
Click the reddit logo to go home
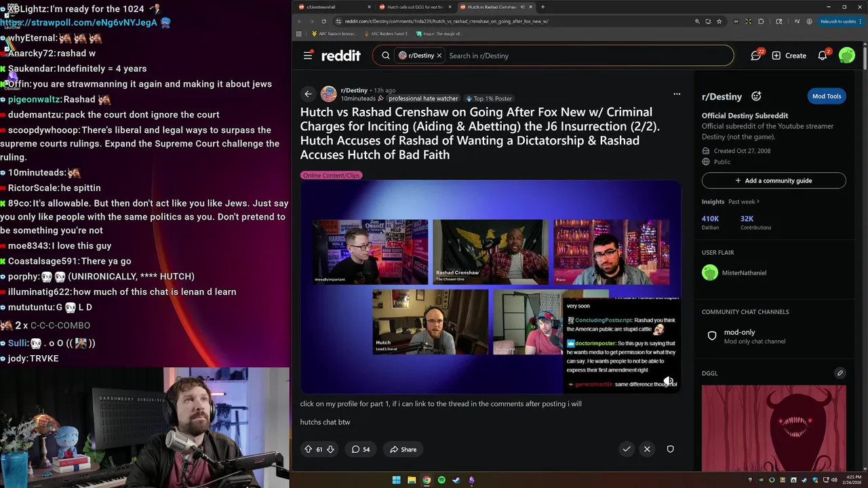[341, 56]
